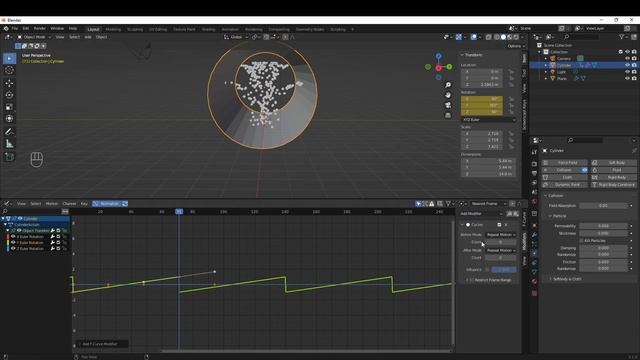This screenshot has width=640, height=360.
Task: Toggle visibility eye of Z Euler Rotation channel
Action: 13,248
